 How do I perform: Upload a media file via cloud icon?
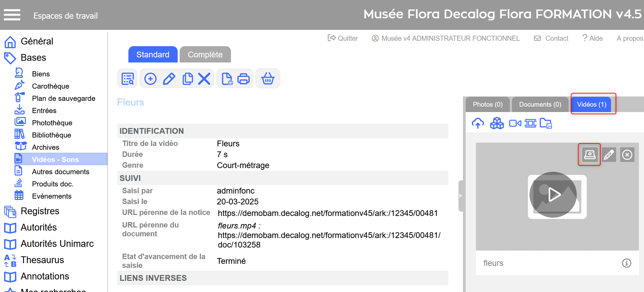coord(478,123)
